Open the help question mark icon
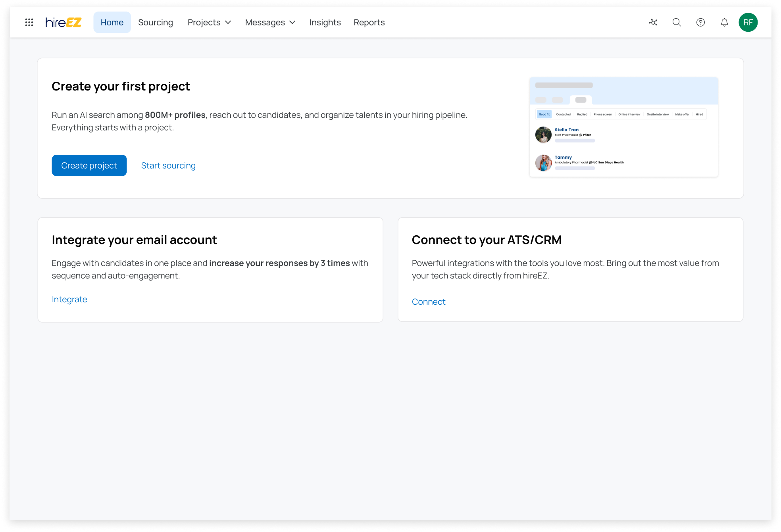 coord(700,22)
